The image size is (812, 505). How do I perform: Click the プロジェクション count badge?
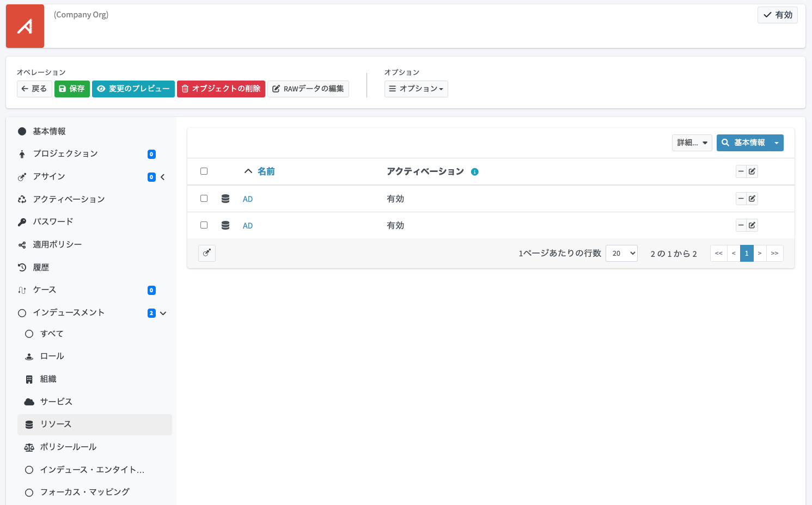(x=151, y=154)
